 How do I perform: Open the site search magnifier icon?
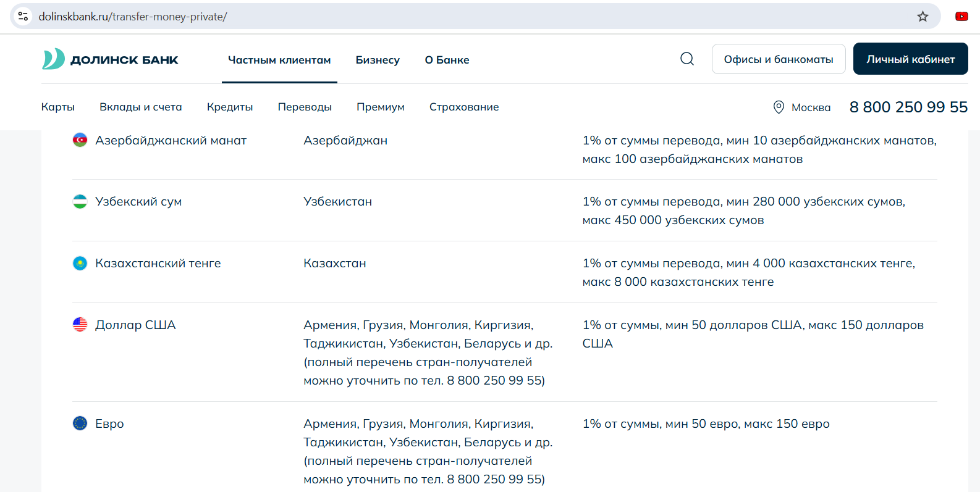point(687,59)
